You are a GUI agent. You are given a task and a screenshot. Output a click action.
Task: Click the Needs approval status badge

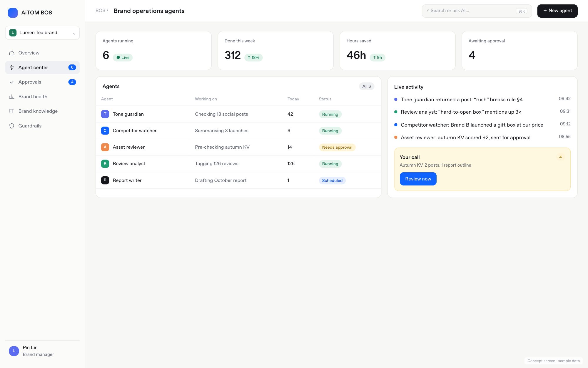(337, 147)
